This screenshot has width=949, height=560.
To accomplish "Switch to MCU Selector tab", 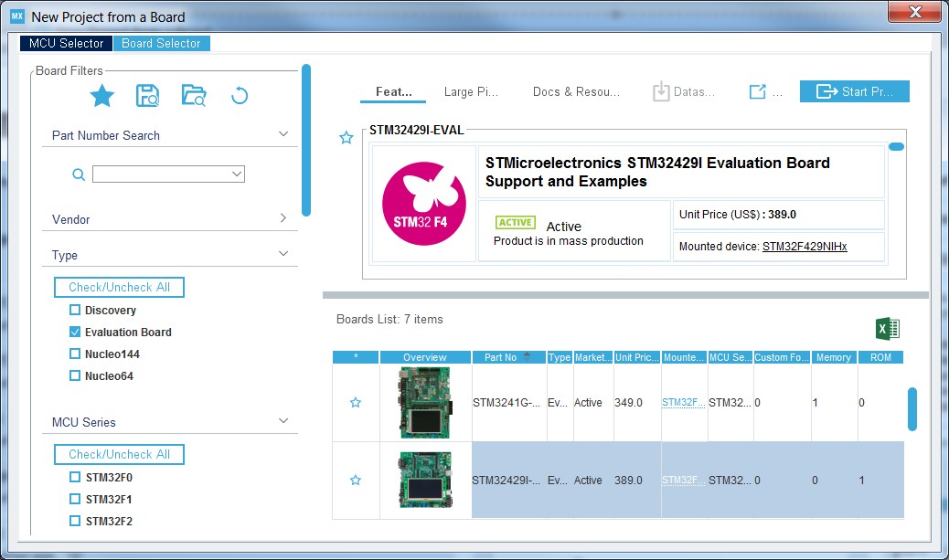I will pos(67,44).
